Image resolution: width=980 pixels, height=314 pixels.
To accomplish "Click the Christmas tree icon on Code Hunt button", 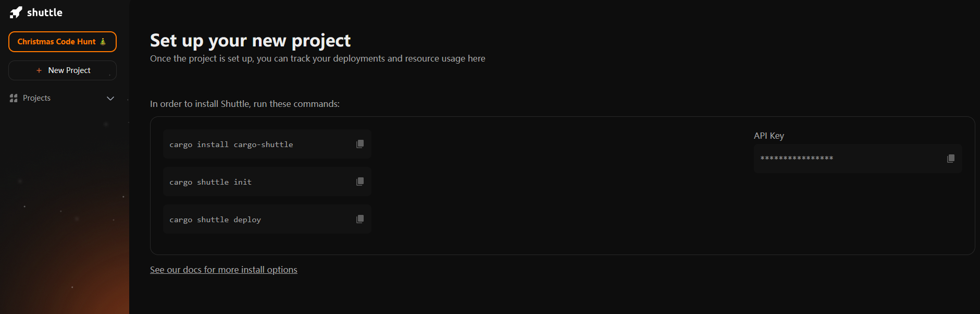I will pos(103,42).
